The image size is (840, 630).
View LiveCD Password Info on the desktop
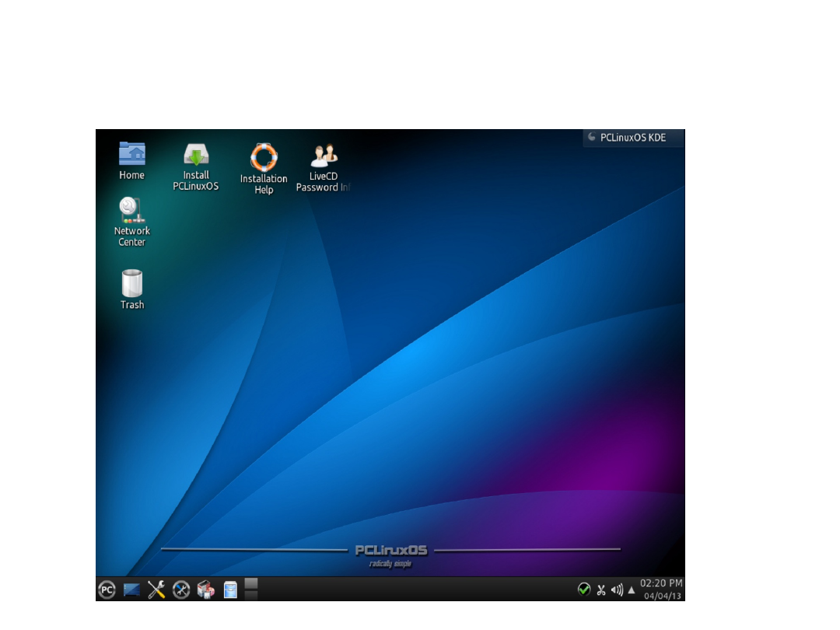tap(324, 154)
